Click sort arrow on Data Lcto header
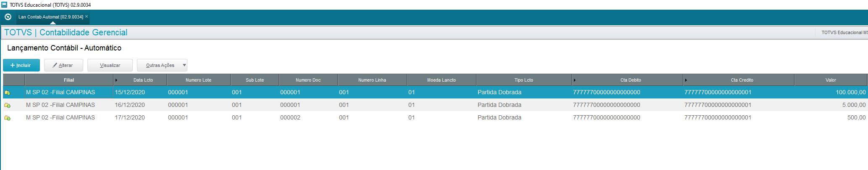868x170 pixels. [x=116, y=80]
